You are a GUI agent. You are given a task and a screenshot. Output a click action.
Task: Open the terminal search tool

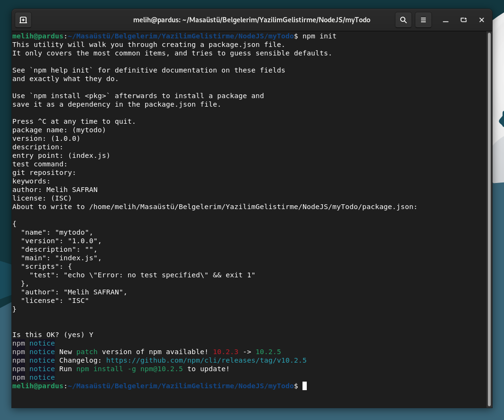pyautogui.click(x=403, y=20)
